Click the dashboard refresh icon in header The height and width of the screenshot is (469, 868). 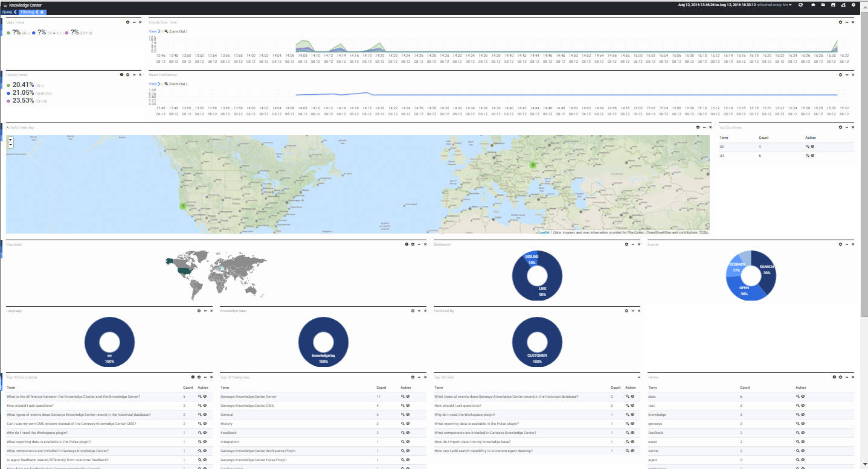(800, 5)
